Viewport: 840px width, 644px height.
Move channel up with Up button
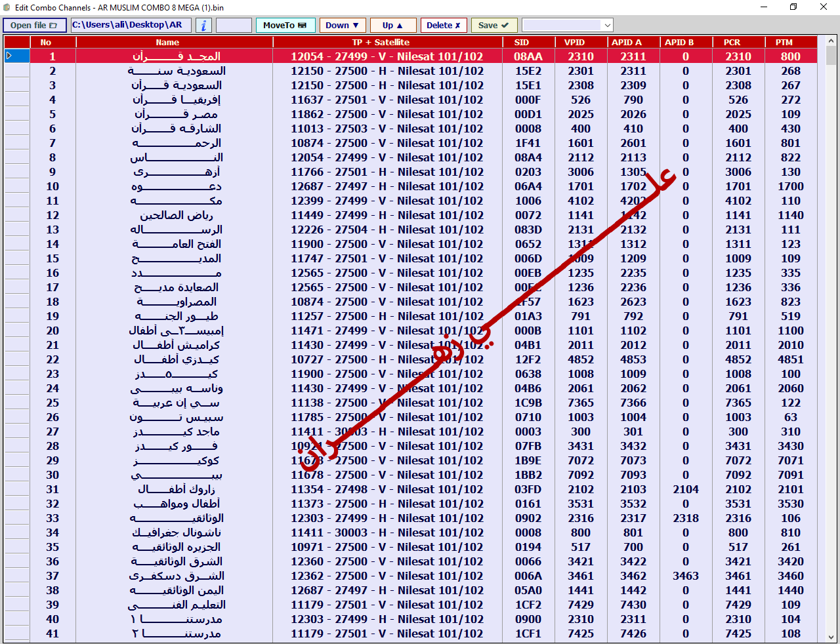pyautogui.click(x=392, y=26)
